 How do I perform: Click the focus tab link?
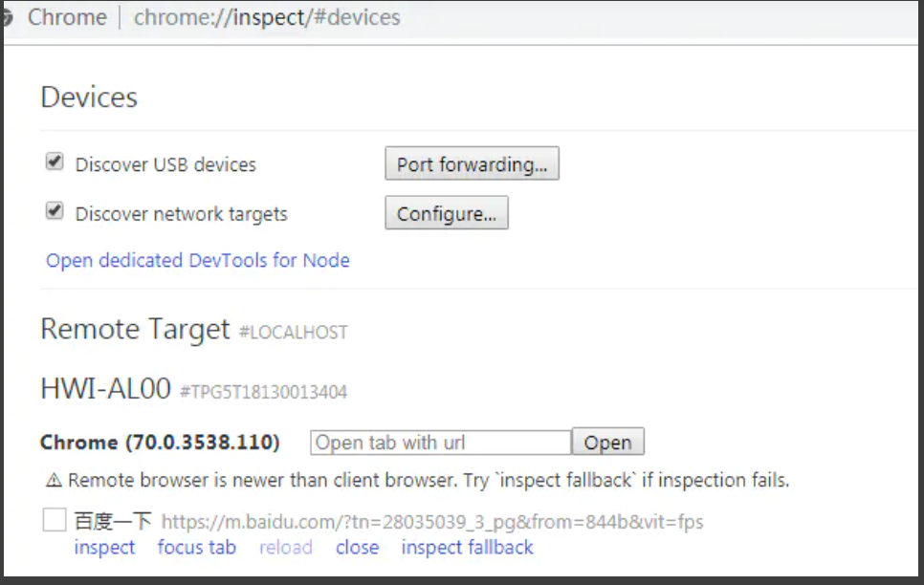click(197, 548)
